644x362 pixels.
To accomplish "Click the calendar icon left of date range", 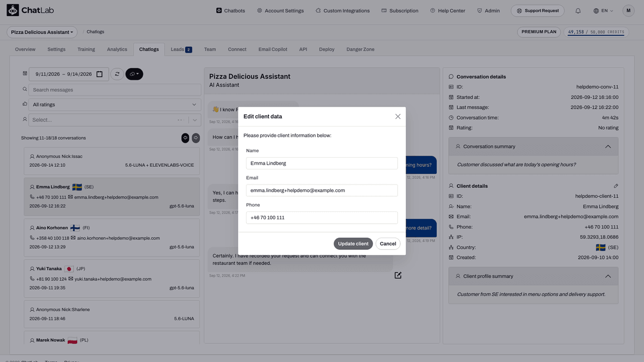I will coord(25,73).
